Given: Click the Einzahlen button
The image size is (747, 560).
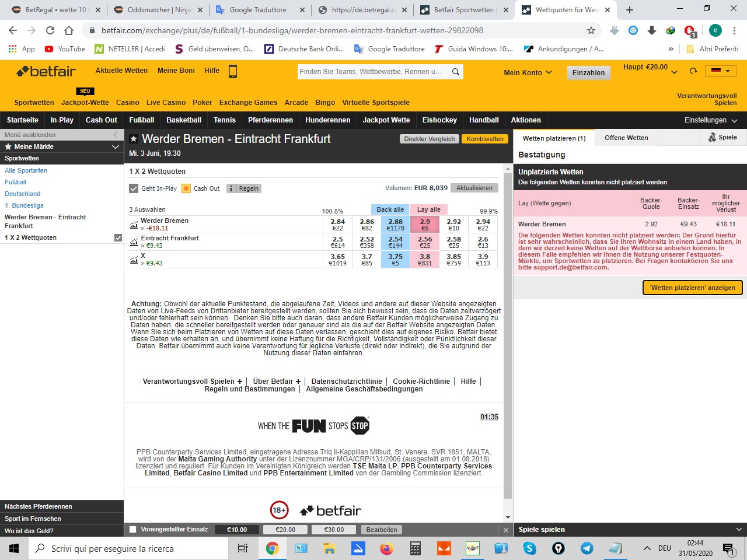Looking at the screenshot, I should (588, 72).
